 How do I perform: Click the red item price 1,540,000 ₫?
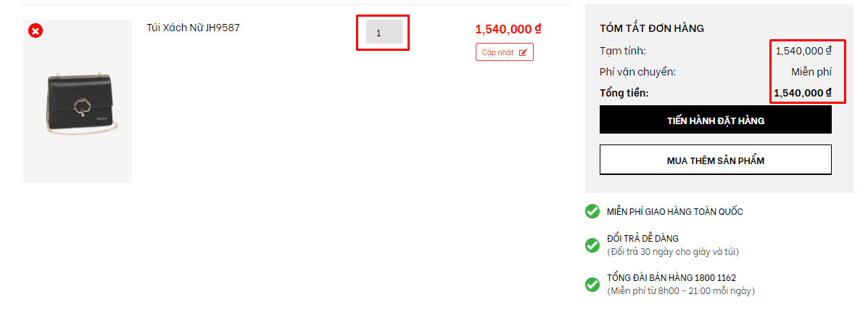pos(508,29)
